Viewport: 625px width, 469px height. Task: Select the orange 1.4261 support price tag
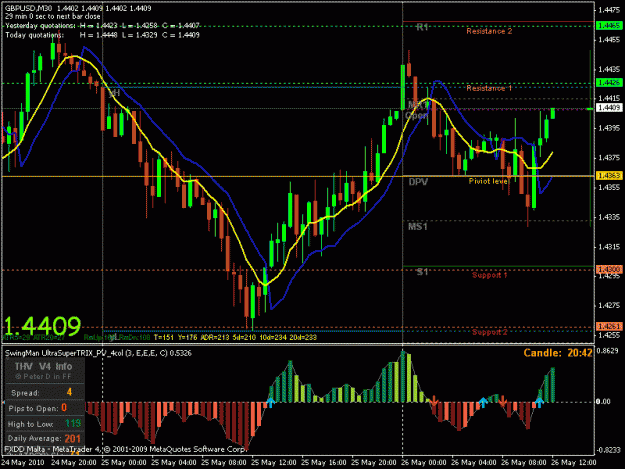click(609, 326)
